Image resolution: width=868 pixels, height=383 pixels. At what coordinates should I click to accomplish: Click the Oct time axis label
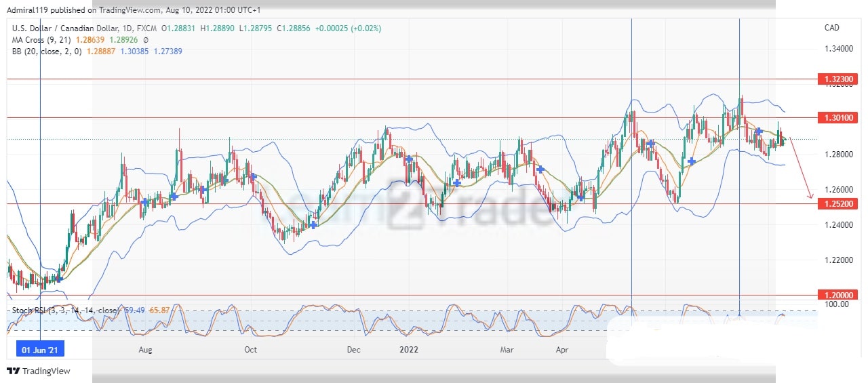[x=251, y=350]
